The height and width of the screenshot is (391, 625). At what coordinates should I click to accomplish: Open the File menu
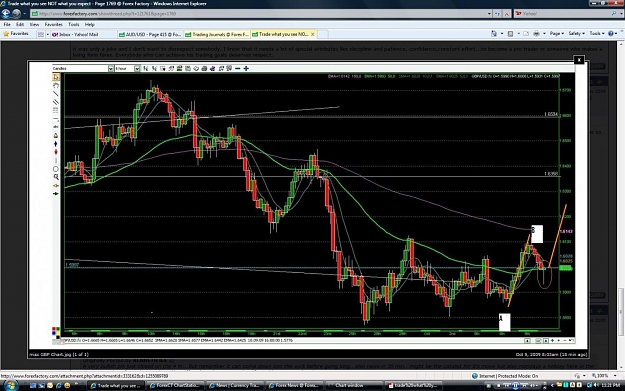point(7,24)
